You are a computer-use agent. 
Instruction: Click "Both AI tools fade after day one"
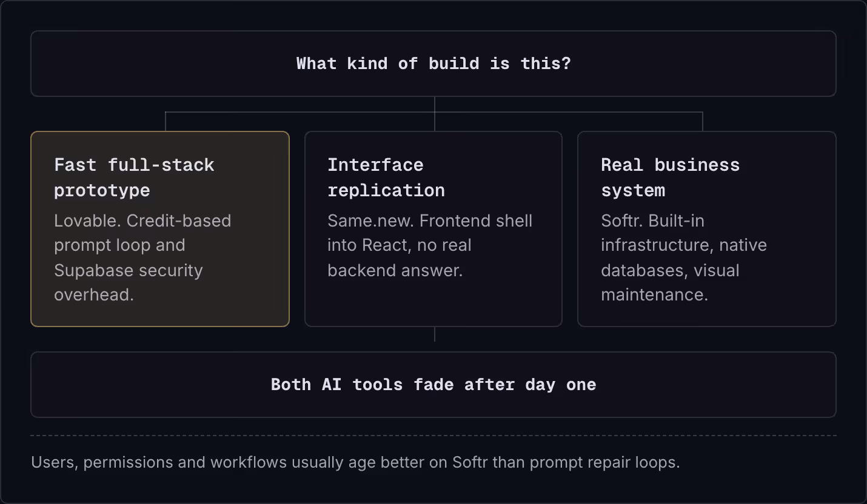(x=433, y=385)
